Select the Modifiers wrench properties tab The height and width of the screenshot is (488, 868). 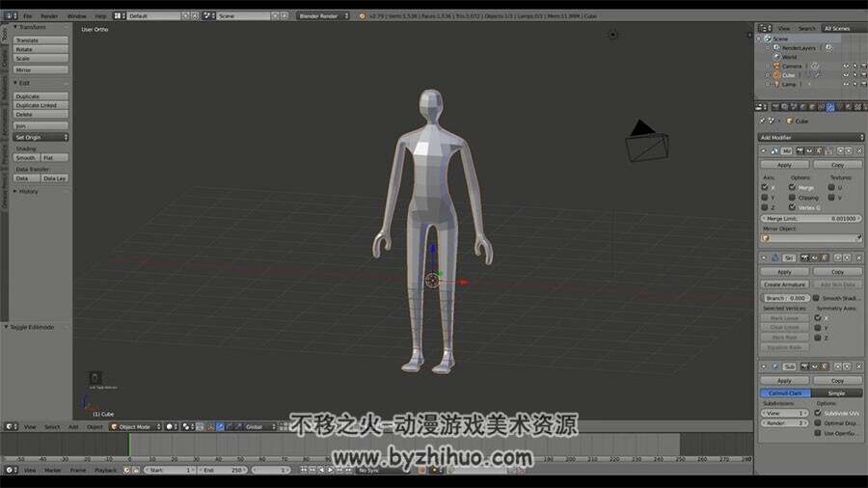pos(829,107)
